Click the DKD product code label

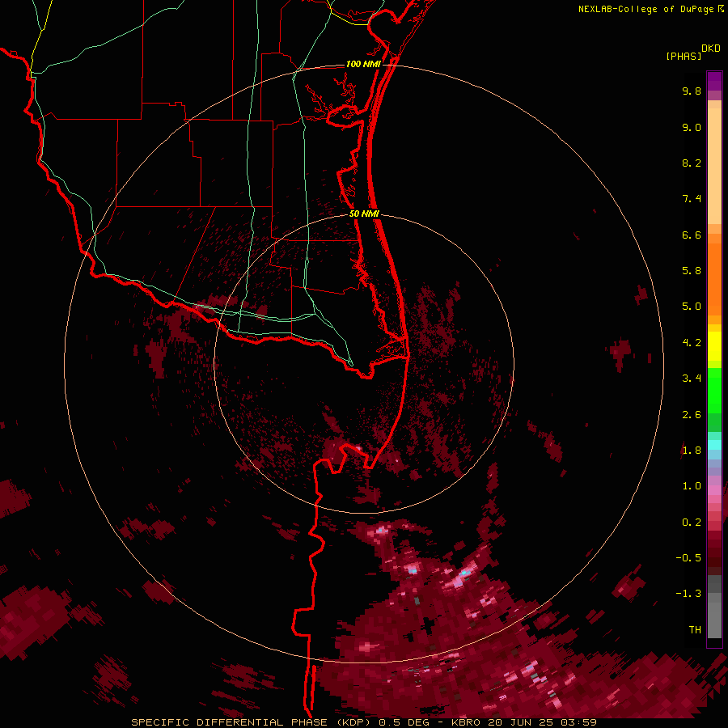coord(711,49)
